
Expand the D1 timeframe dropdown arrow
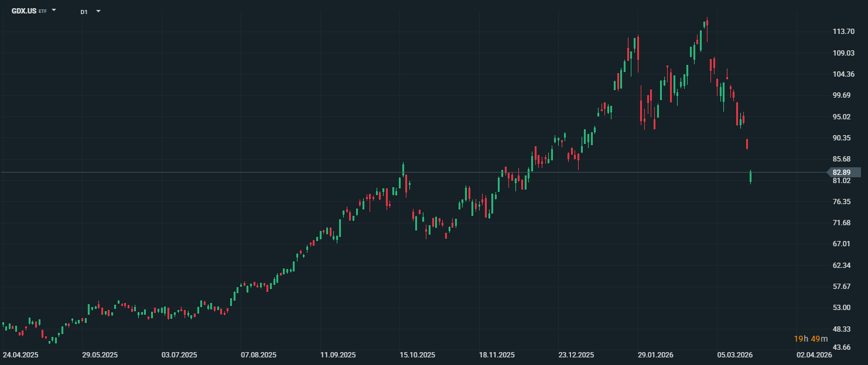click(x=98, y=11)
